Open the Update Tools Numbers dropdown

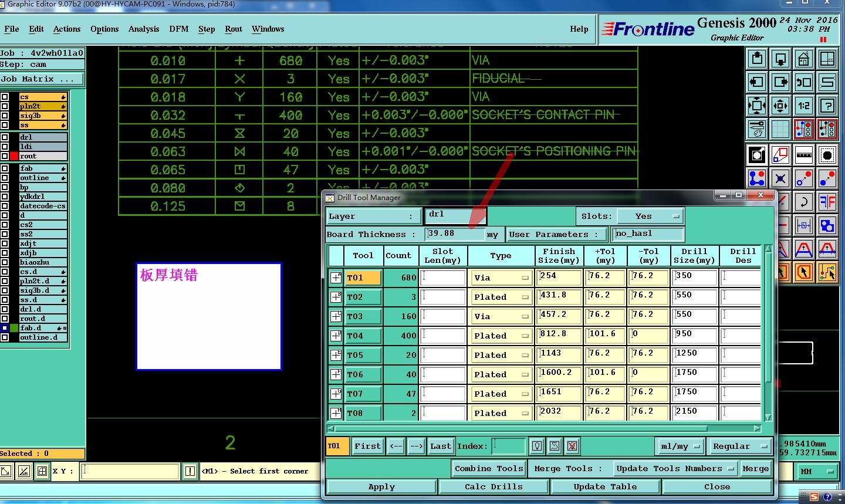point(675,468)
